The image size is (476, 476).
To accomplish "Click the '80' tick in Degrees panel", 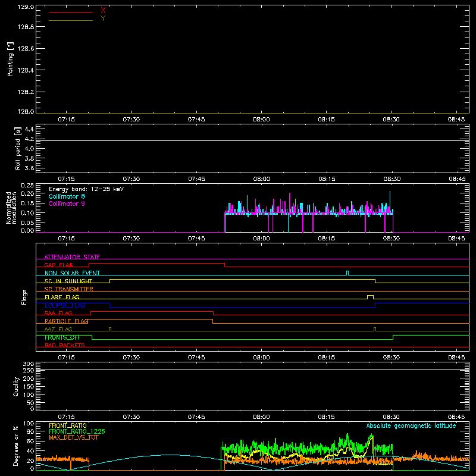I will pyautogui.click(x=30, y=431).
